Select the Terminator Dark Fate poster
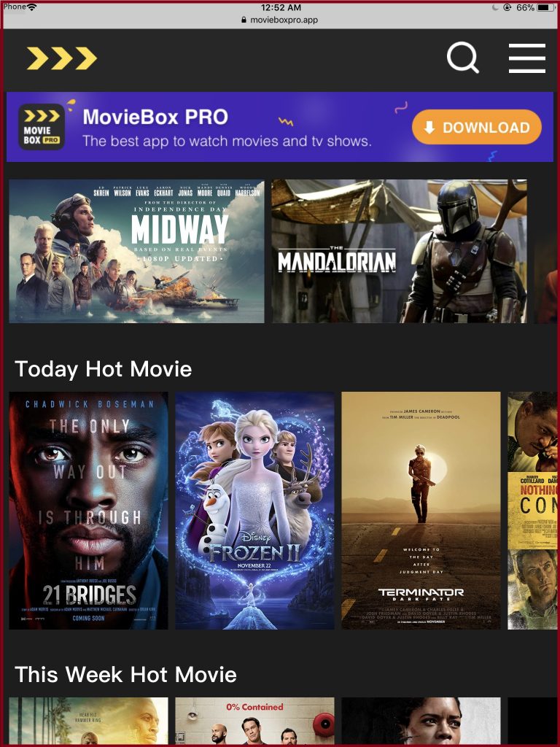 click(x=421, y=510)
